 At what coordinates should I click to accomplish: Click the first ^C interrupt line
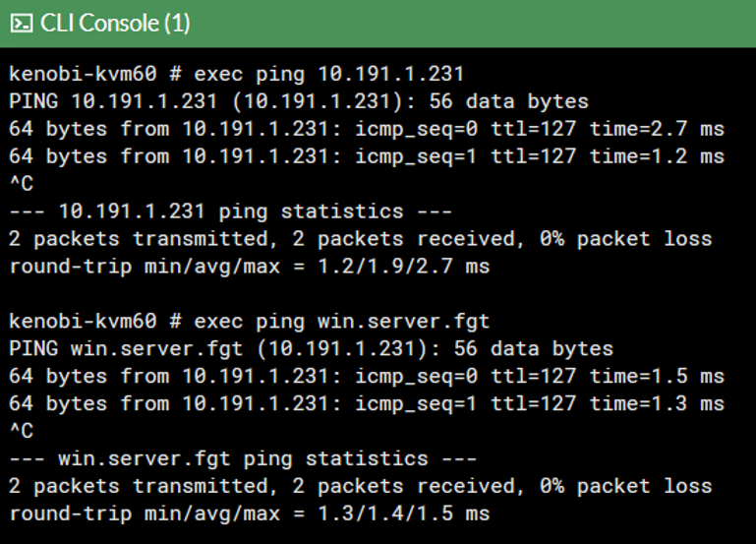click(x=21, y=184)
